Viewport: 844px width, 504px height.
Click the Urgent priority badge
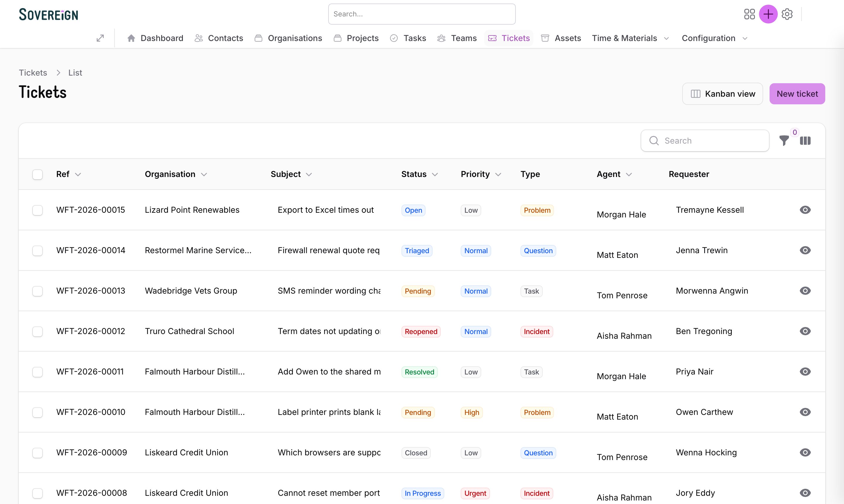(x=475, y=493)
